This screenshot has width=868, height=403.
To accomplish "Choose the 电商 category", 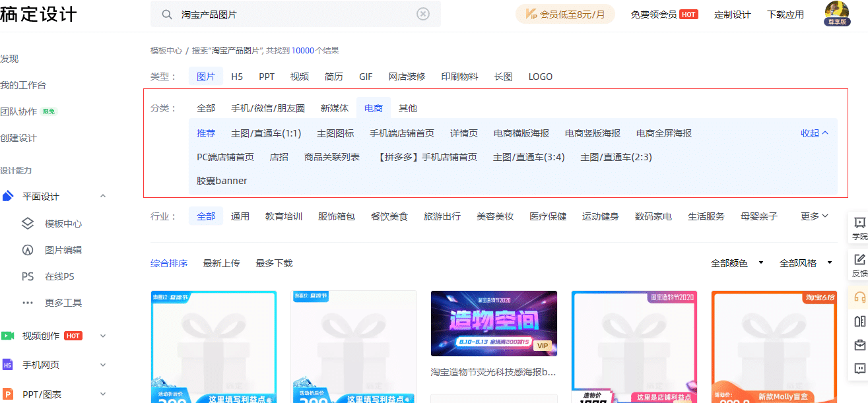I will (374, 108).
